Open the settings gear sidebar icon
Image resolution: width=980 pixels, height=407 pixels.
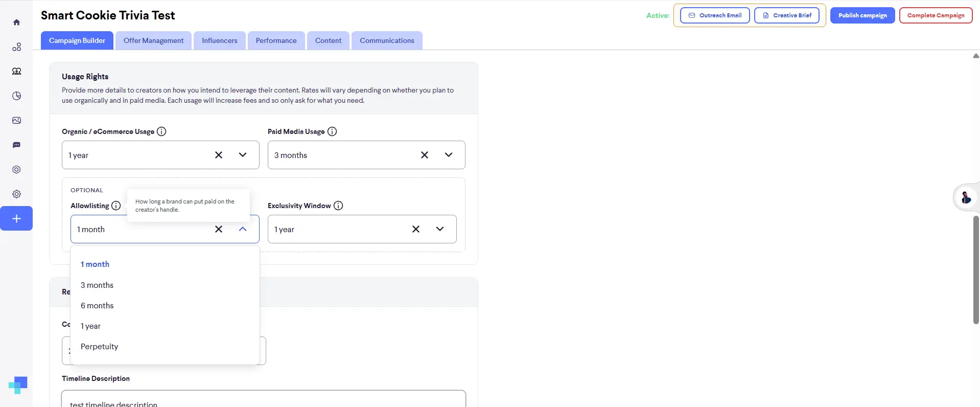(x=16, y=194)
